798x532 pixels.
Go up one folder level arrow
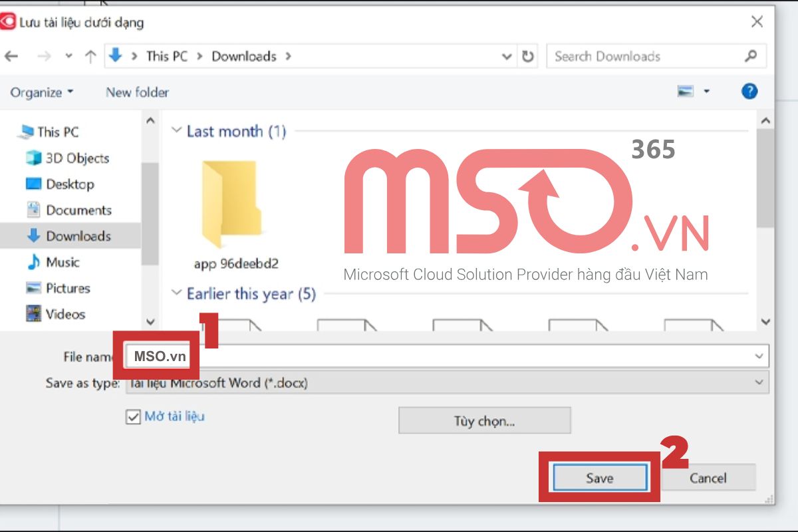coord(90,57)
